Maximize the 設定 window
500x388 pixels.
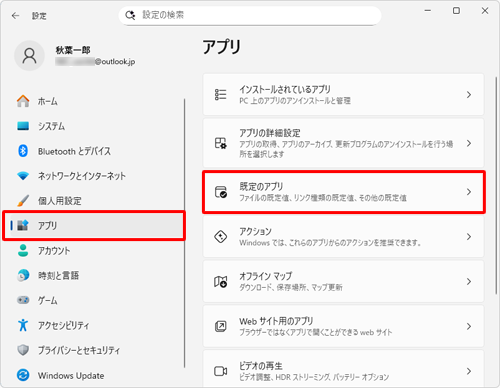[456, 11]
